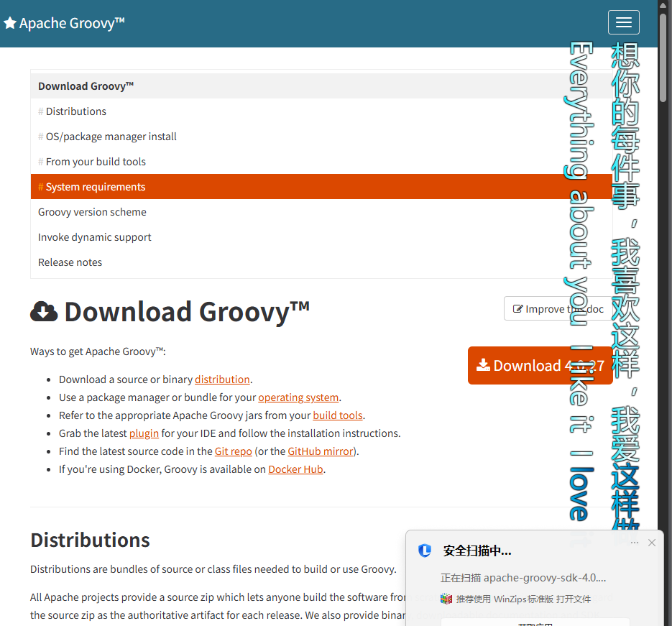Click the Improve this doc button
672x626 pixels.
(x=558, y=308)
